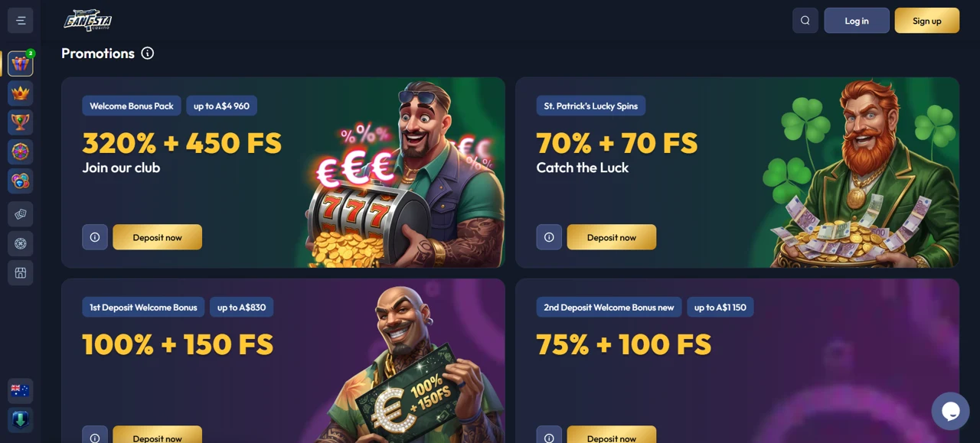Open the dice games icon in sidebar
Screen dimensions: 980x443
point(21,214)
